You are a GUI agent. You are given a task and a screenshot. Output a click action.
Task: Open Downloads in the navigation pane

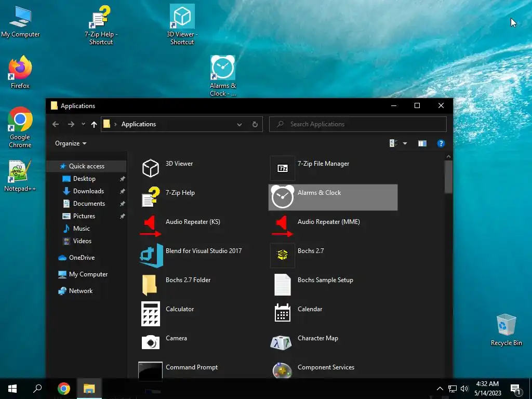88,191
